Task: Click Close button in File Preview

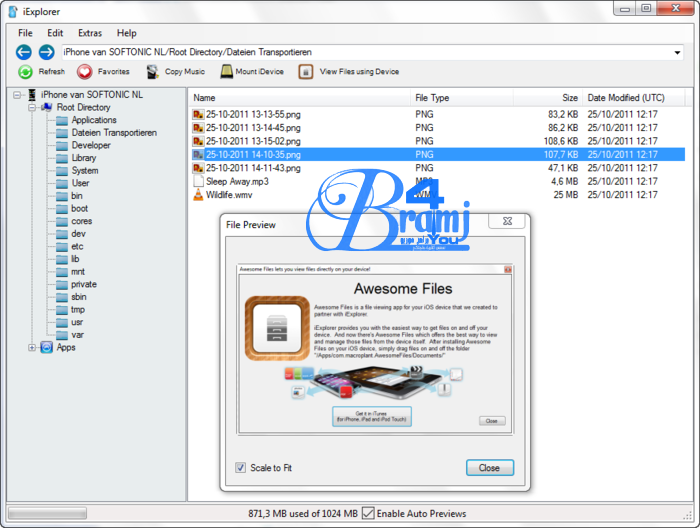Action: click(x=490, y=468)
